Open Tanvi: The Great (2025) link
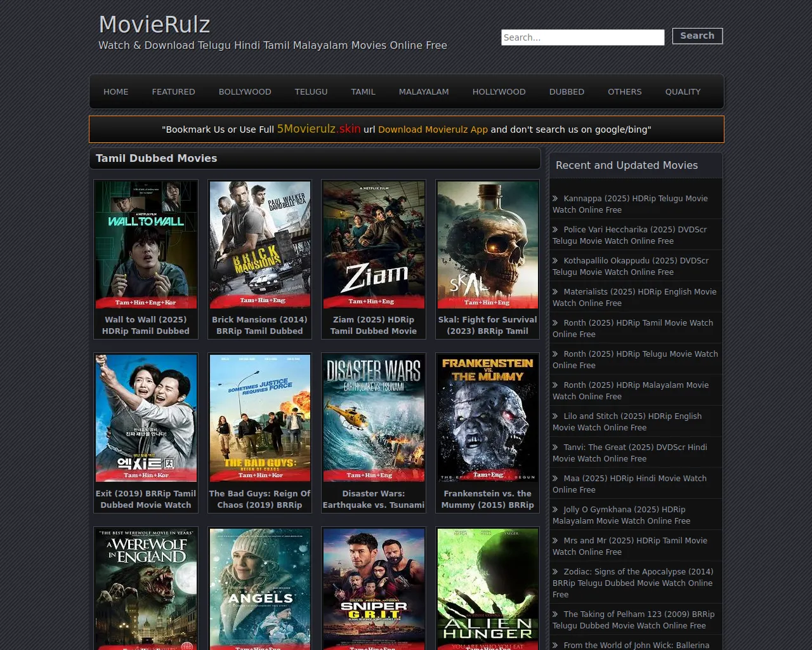 (x=629, y=453)
